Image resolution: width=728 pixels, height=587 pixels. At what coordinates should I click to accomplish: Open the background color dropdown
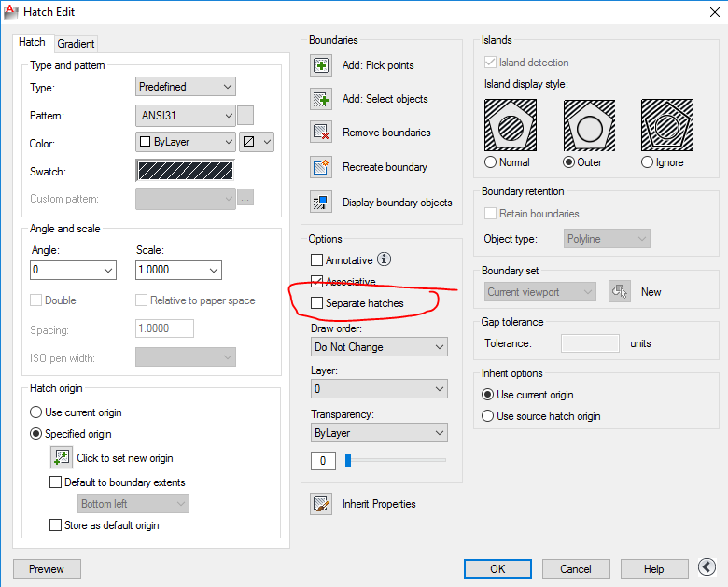257,142
